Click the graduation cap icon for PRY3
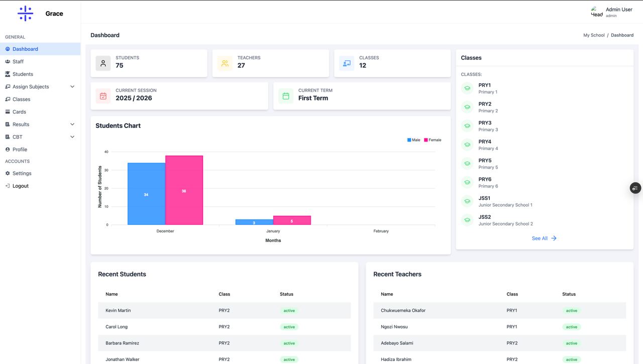643x364 pixels. [x=467, y=126]
